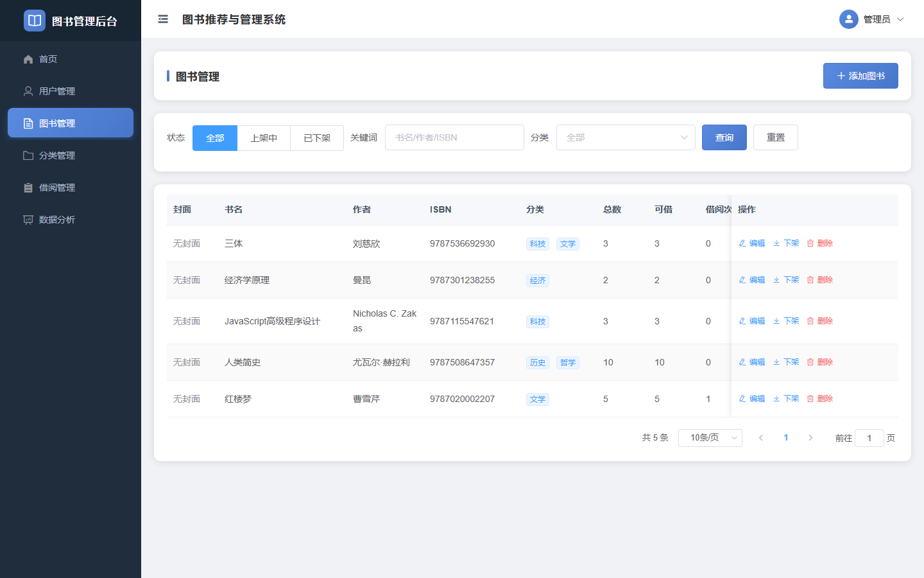924x578 pixels.
Task: Focus the 前往 page jump input
Action: pos(869,438)
